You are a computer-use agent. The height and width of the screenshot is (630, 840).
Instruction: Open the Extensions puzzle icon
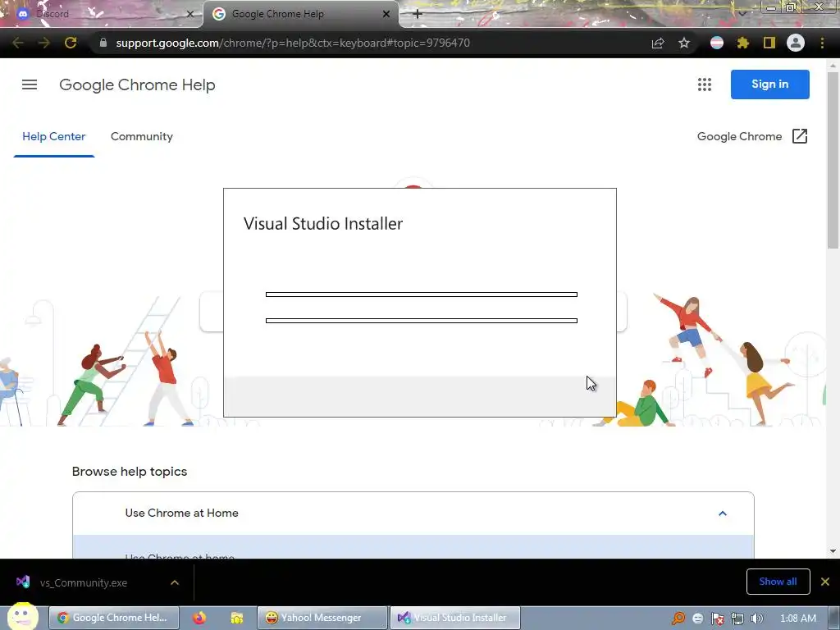(x=742, y=43)
